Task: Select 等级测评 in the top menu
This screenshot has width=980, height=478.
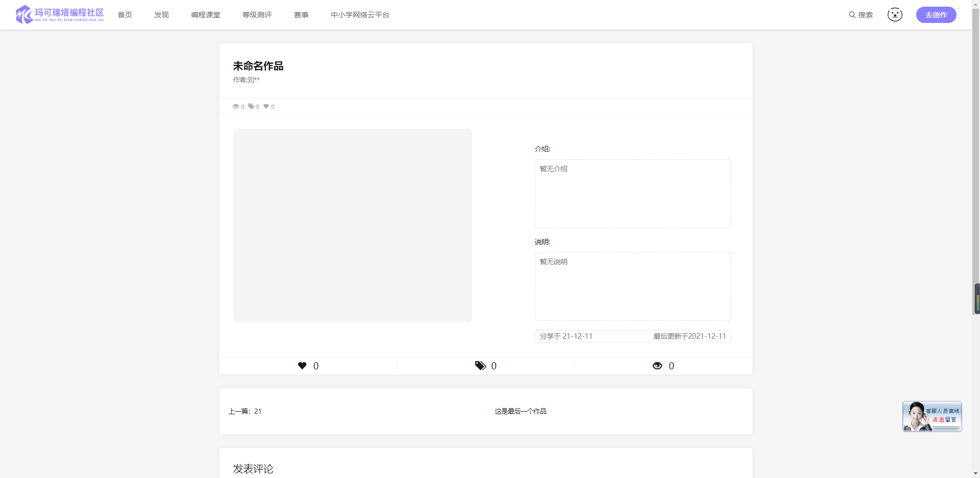Action: (x=257, y=15)
